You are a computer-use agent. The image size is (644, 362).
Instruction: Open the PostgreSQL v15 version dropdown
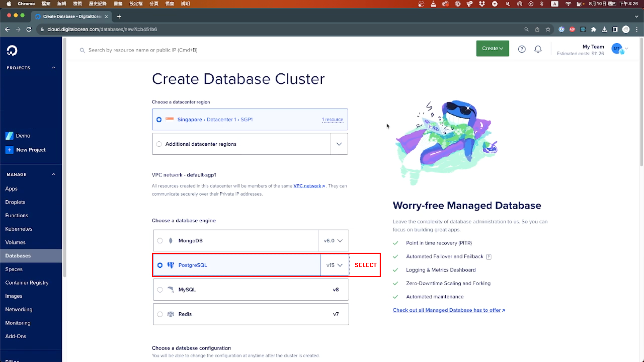pyautogui.click(x=334, y=265)
